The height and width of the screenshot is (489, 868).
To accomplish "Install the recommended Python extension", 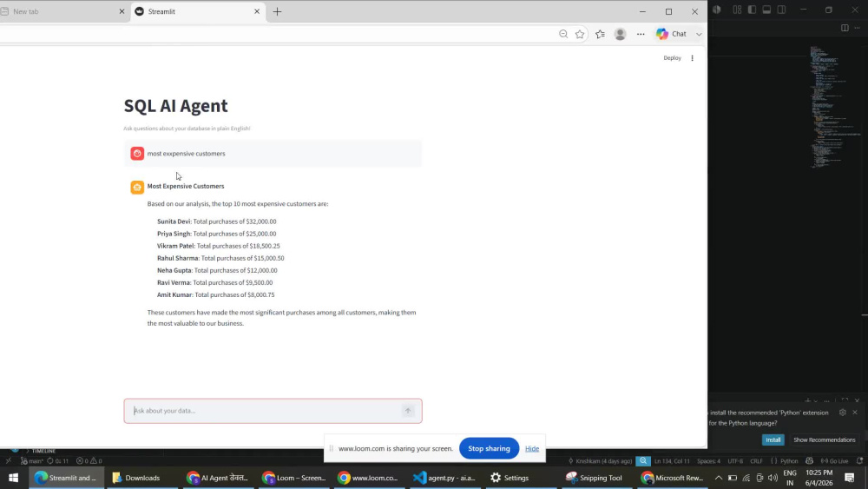I will click(x=773, y=439).
